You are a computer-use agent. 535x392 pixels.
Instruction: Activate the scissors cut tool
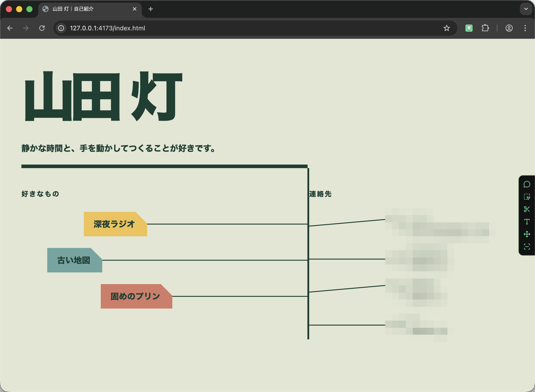527,209
